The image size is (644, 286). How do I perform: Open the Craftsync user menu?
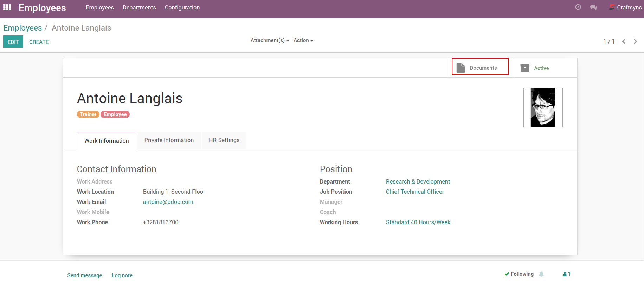click(x=625, y=7)
